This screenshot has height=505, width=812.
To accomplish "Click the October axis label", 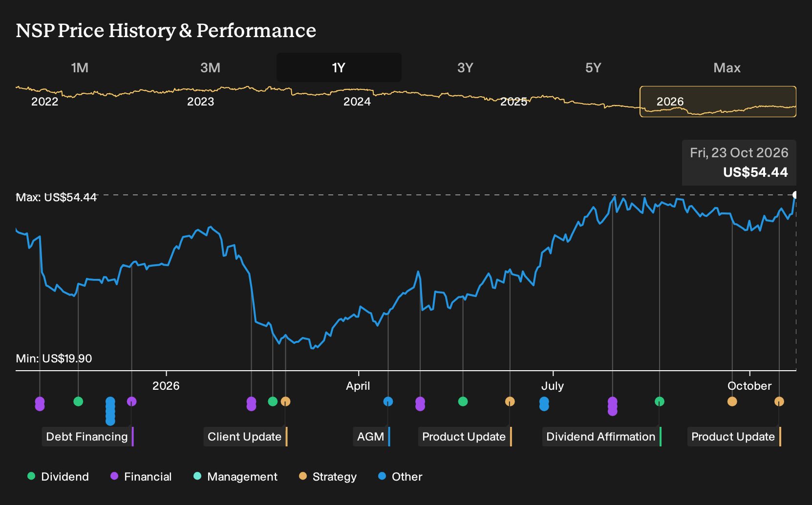I will click(x=749, y=386).
